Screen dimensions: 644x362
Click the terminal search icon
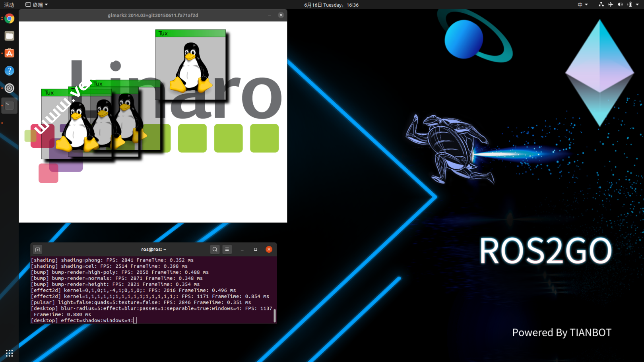click(x=215, y=250)
